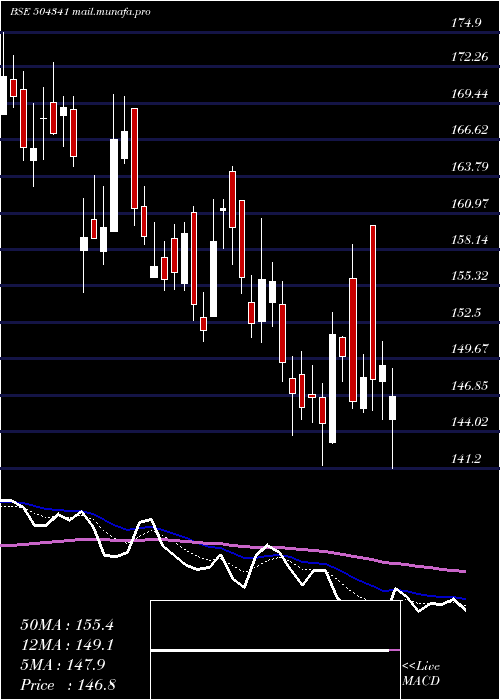Select the 166.62 price axis label
The height and width of the screenshot is (700, 500).
tap(469, 130)
